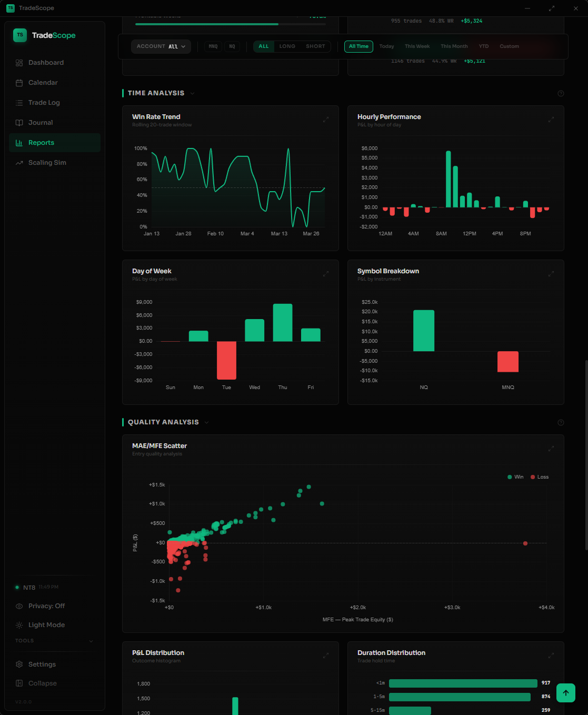Expand the Hourly Performance chart
This screenshot has height=715, width=588.
[551, 120]
